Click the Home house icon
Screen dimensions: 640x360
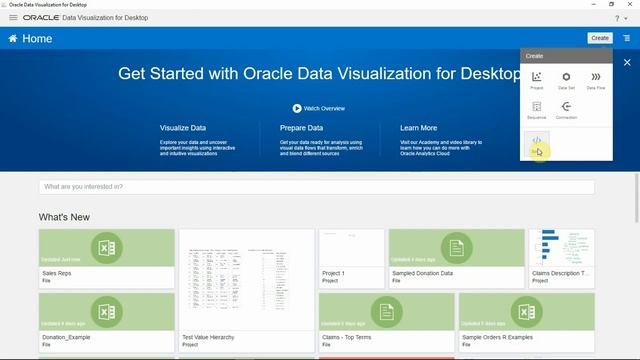pyautogui.click(x=13, y=38)
